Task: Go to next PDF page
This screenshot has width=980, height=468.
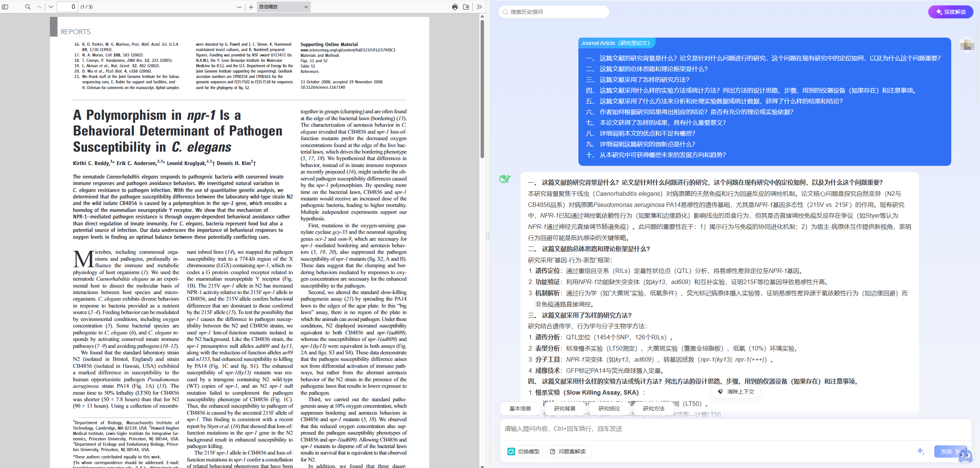Action: (51, 7)
